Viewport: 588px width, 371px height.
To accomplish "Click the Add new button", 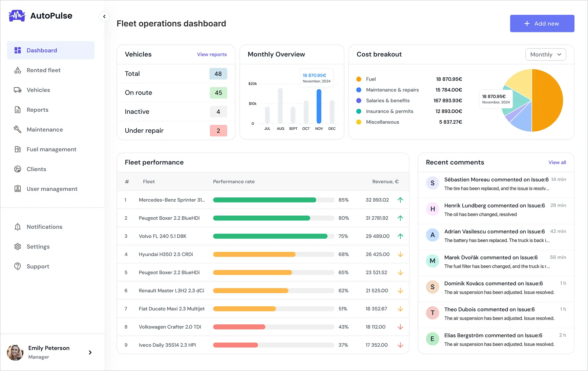I will tap(542, 24).
